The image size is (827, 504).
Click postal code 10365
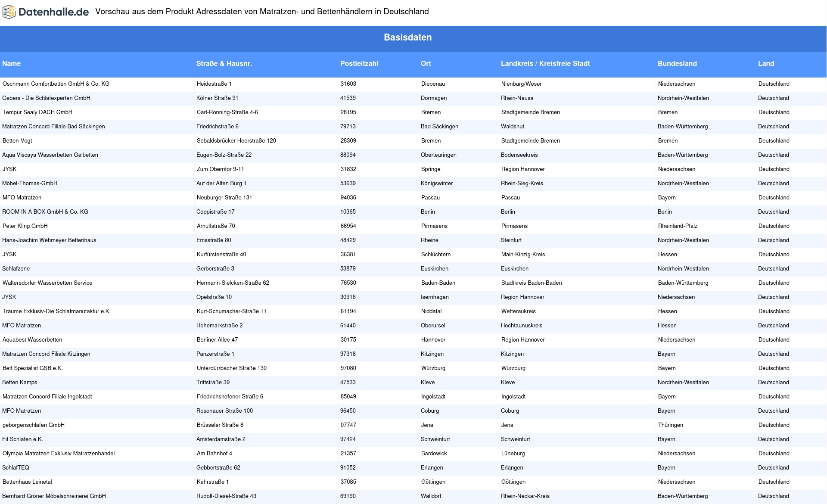348,212
